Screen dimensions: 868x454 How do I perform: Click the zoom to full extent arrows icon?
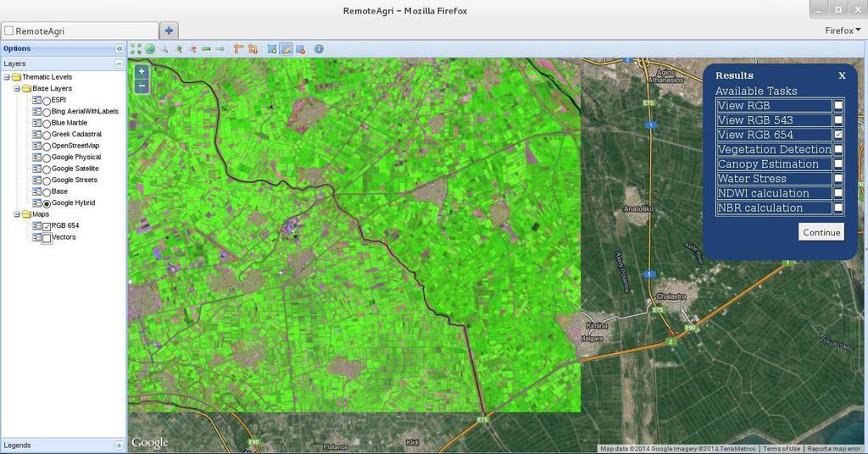(x=136, y=49)
